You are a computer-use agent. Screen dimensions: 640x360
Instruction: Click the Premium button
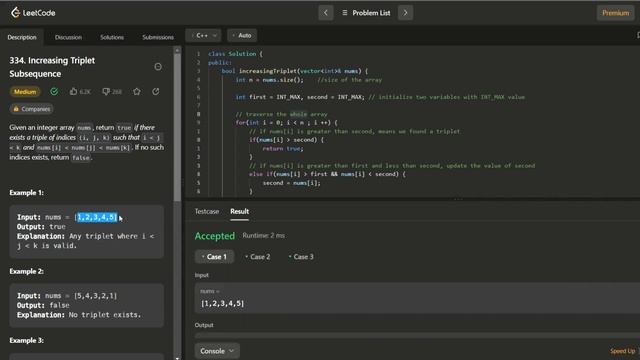tap(615, 13)
